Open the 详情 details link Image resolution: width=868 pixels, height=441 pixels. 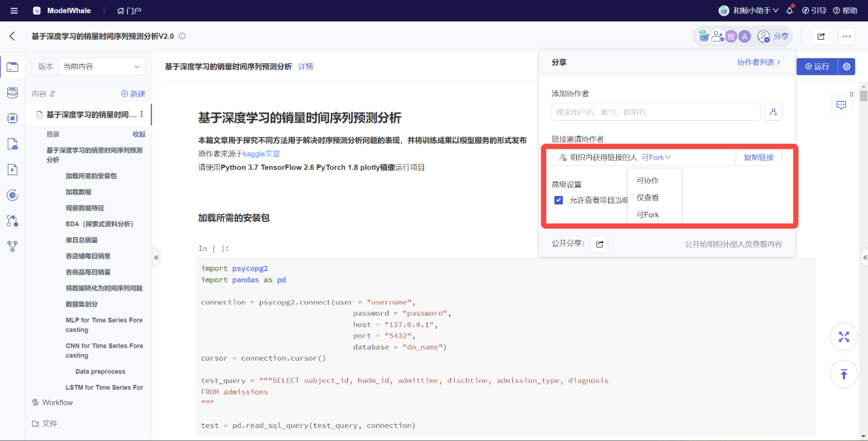(305, 67)
